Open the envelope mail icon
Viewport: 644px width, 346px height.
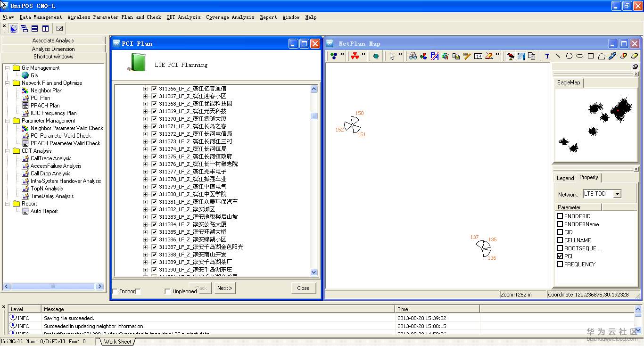pos(59,28)
